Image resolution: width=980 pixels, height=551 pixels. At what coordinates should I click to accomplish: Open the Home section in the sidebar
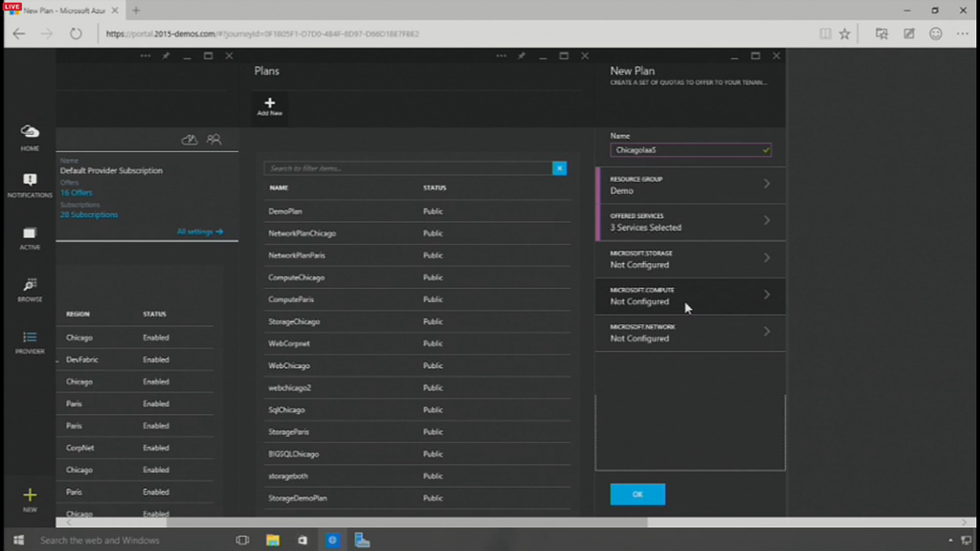30,136
